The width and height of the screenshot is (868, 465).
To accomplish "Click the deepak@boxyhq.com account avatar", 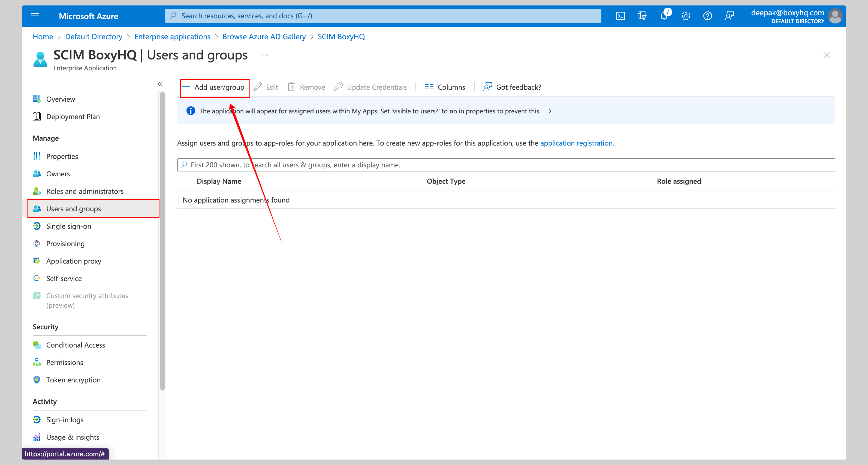I will pyautogui.click(x=835, y=16).
